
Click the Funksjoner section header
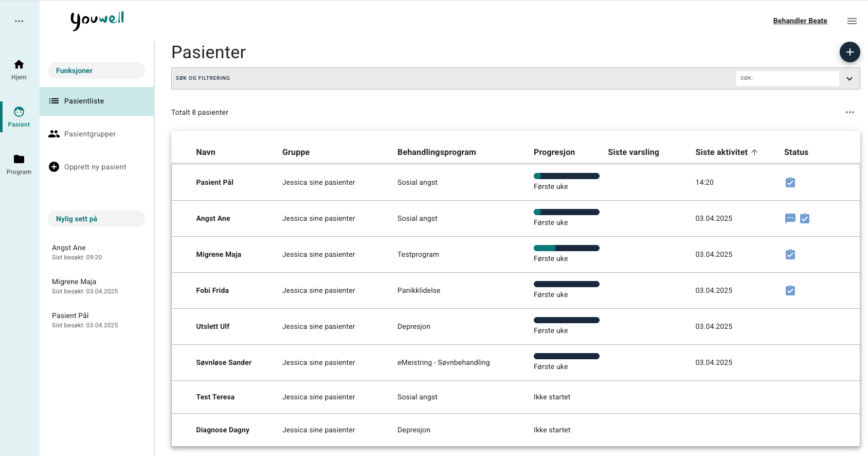point(97,71)
